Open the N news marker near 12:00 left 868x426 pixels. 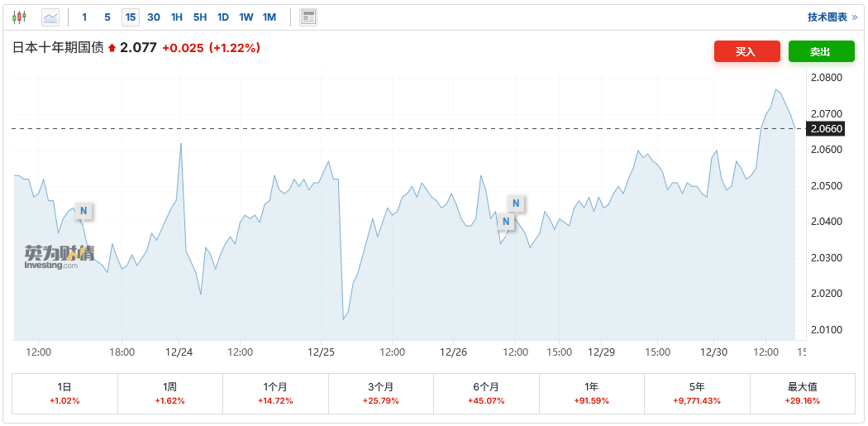(83, 211)
